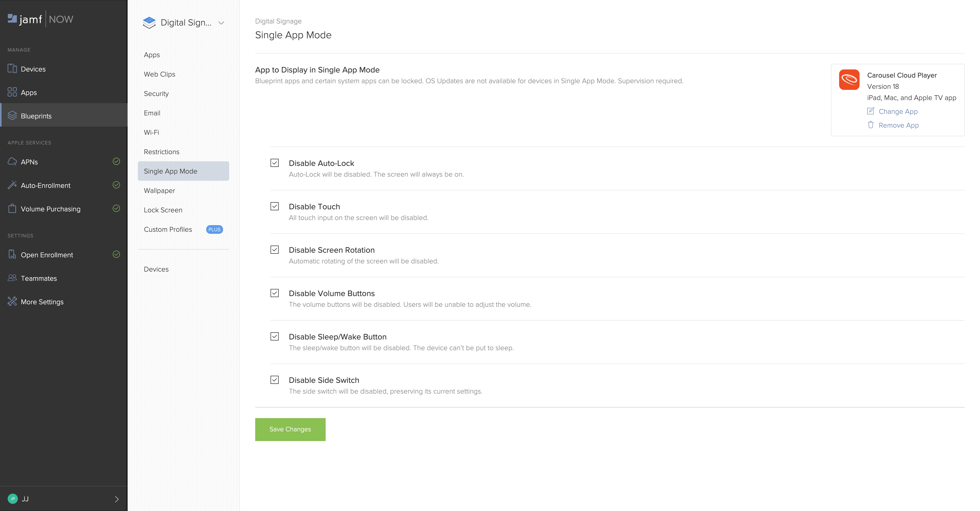Viewport: 980px width, 511px height.
Task: Uncheck Disable Sleep/Wake Button option
Action: (x=274, y=336)
